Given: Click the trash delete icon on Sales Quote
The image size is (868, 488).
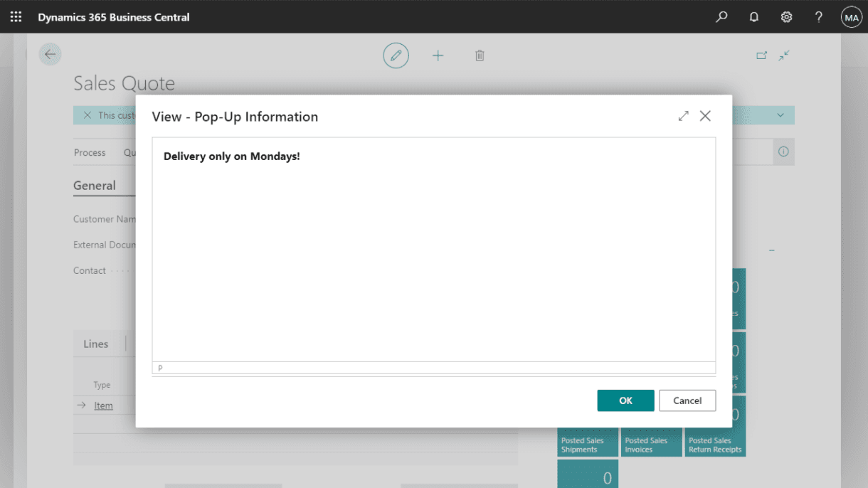Looking at the screenshot, I should coord(480,55).
